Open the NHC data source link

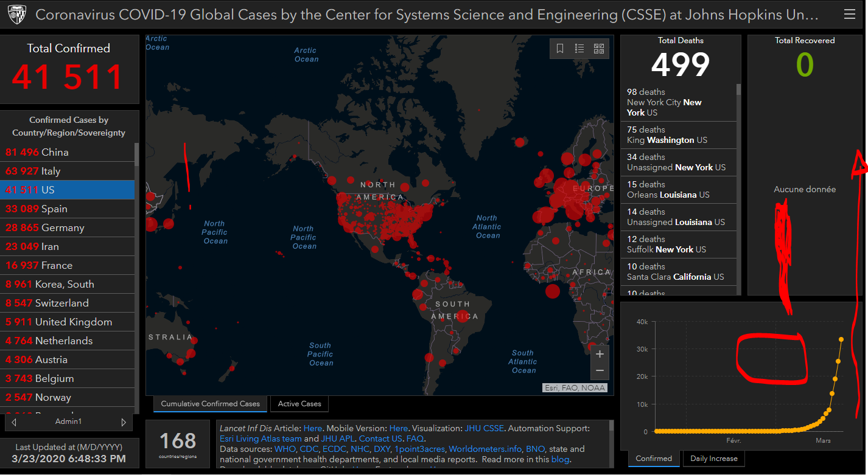click(360, 449)
